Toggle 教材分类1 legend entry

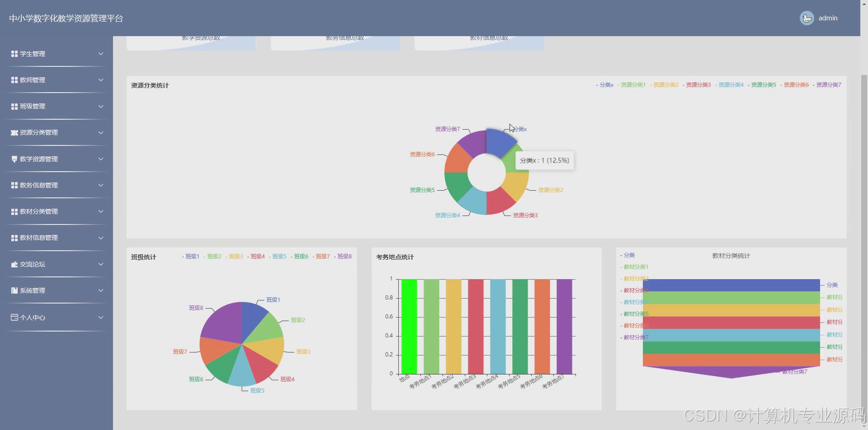(634, 267)
